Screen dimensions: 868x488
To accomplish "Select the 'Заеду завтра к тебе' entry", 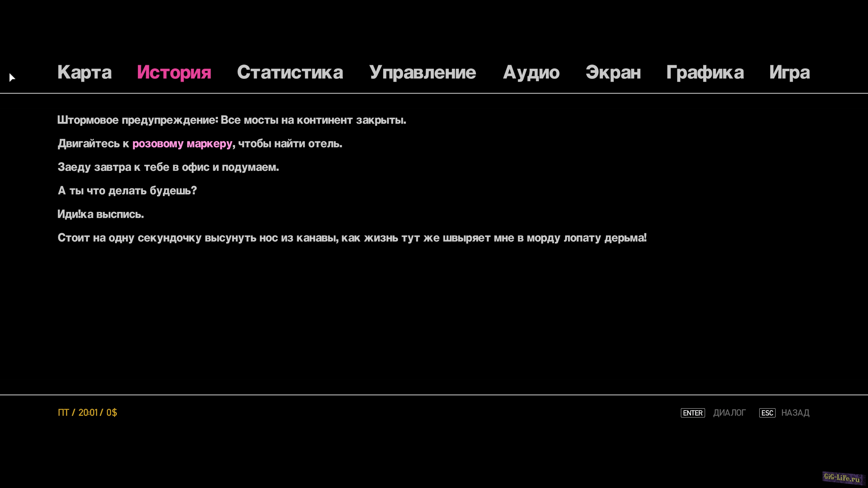I will 168,167.
